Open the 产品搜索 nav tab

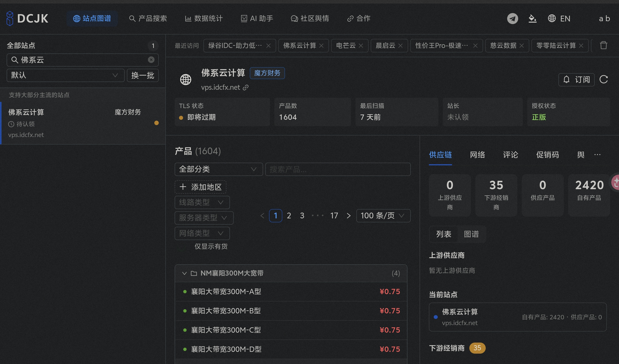(148, 18)
